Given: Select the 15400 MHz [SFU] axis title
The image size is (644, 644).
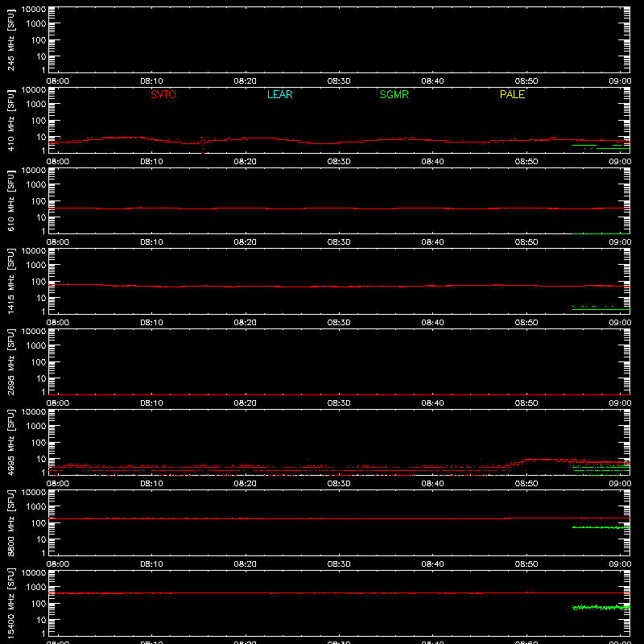Looking at the screenshot, I should pyautogui.click(x=10, y=604).
